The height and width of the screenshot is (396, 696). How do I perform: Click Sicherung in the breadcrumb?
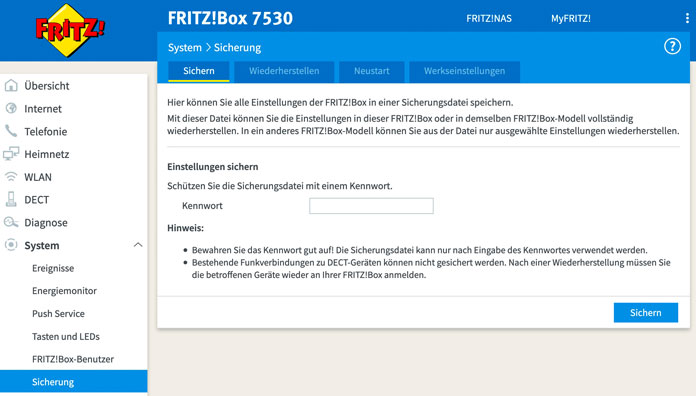tap(237, 48)
